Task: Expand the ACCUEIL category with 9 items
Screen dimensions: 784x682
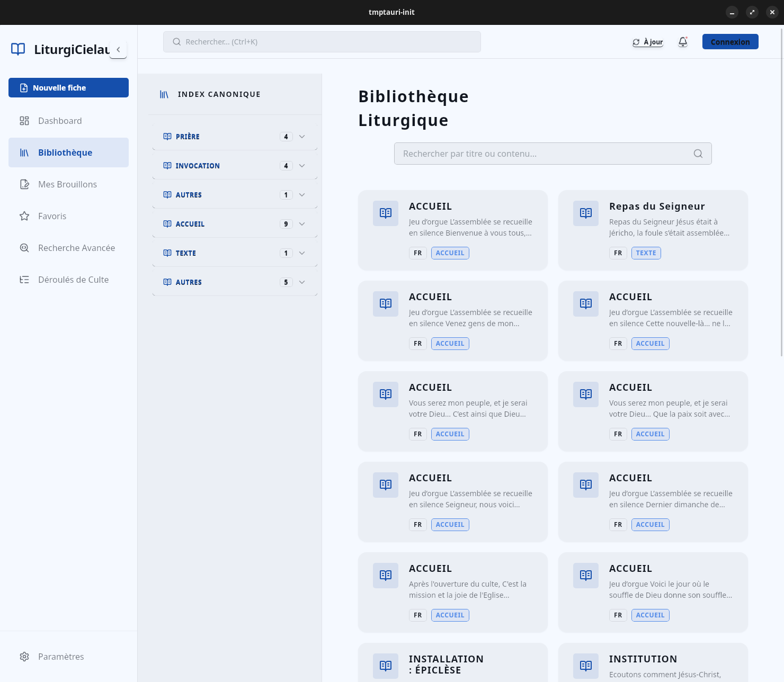Action: (x=302, y=224)
